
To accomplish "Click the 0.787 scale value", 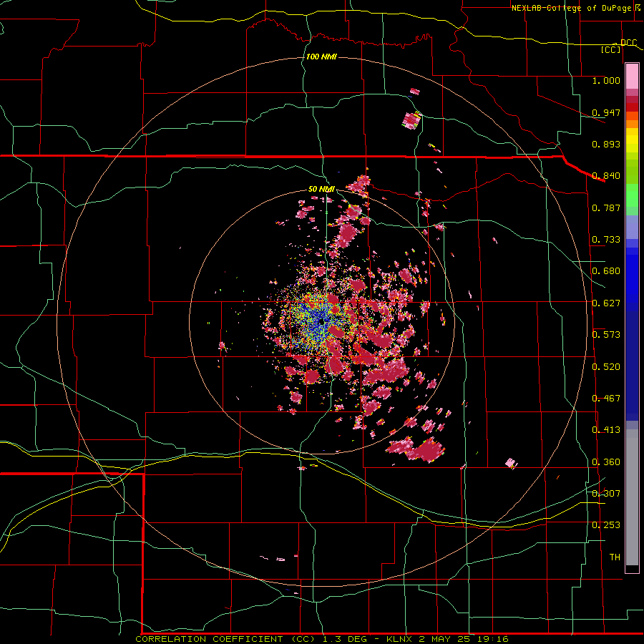I will (606, 208).
